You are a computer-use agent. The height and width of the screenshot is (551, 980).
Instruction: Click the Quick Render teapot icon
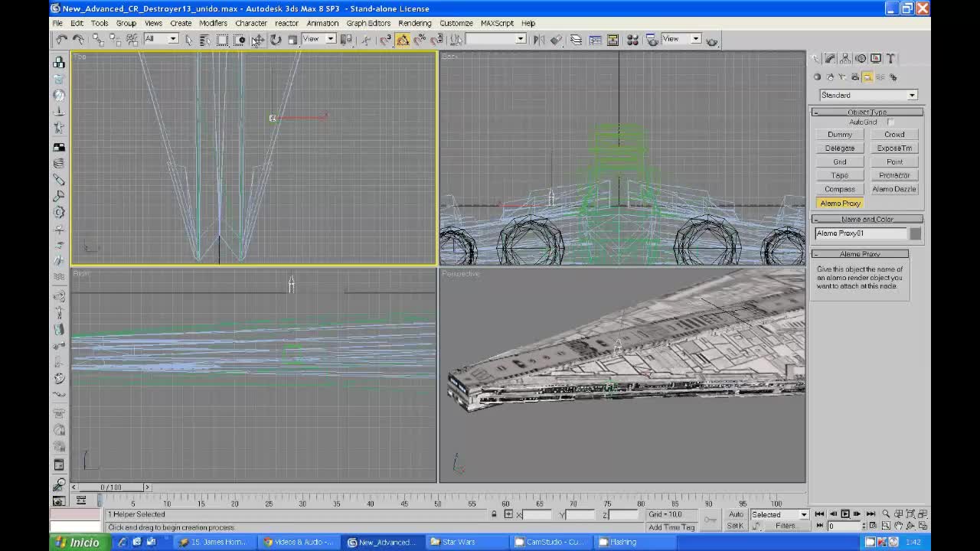click(712, 41)
